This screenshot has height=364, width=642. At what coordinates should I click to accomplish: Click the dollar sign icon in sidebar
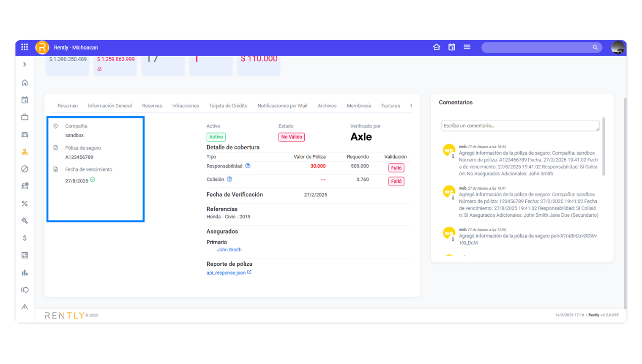point(25,238)
